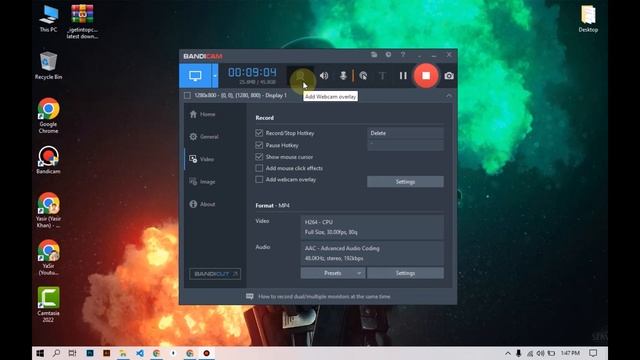Open the Bandicam desktop shortcut
The width and height of the screenshot is (640, 360).
49,160
